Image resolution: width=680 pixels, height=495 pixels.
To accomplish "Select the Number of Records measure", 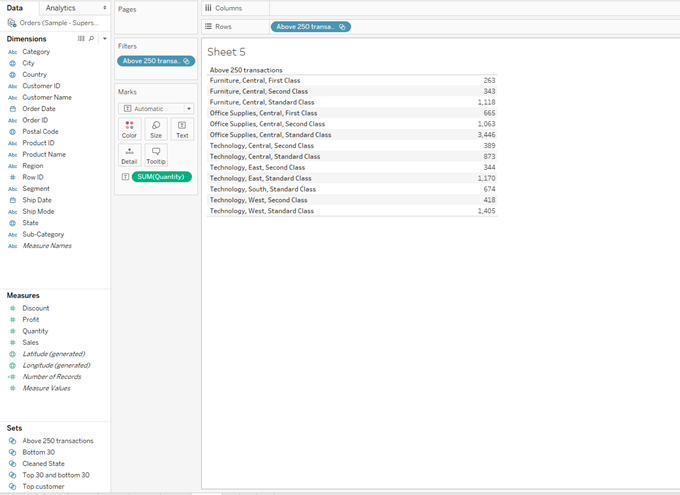I will [x=52, y=377].
